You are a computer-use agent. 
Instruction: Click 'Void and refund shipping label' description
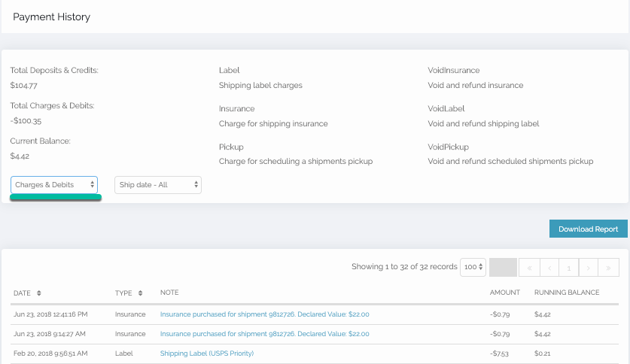483,124
